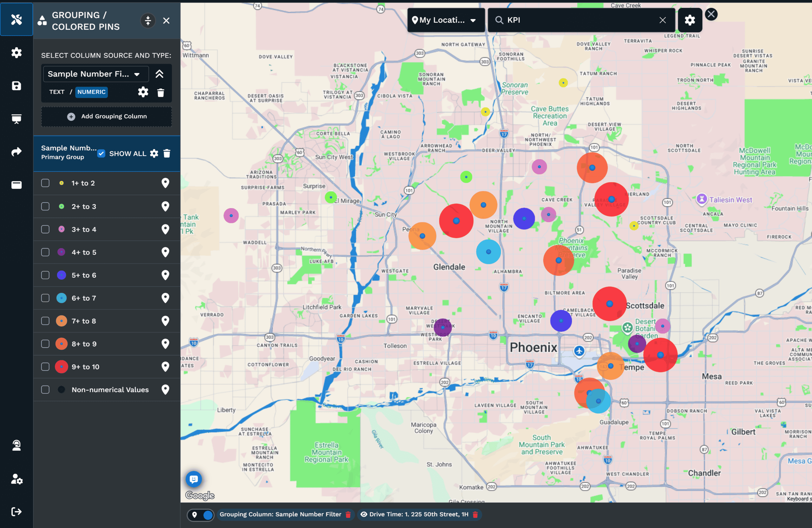Select the 4+ to 5 group label
The width and height of the screenshot is (812, 528).
[84, 252]
